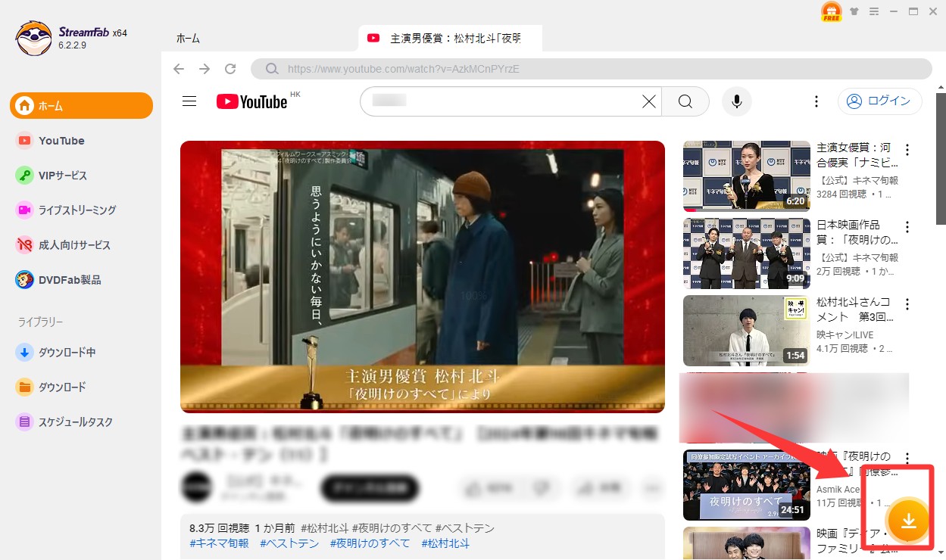
Task: Click 3284 回視聴 under 主演女優賞 video
Action: point(842,194)
